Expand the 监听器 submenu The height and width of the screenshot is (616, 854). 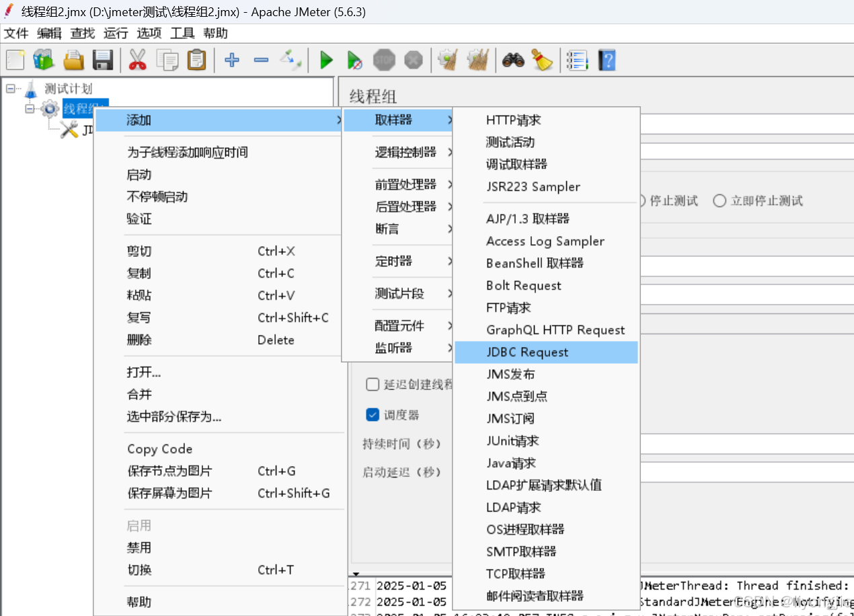pos(398,348)
